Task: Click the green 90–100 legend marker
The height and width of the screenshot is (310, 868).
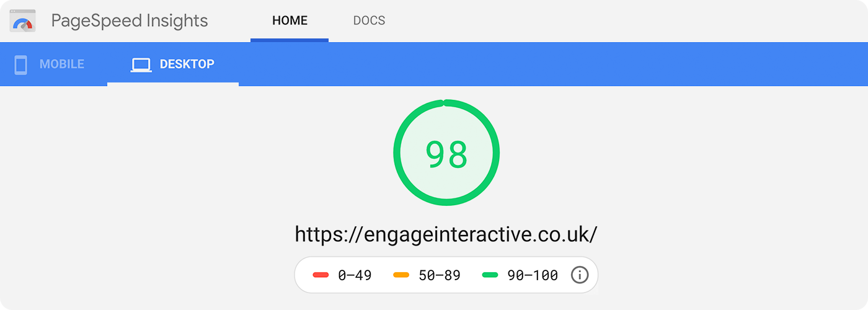Action: [x=490, y=275]
